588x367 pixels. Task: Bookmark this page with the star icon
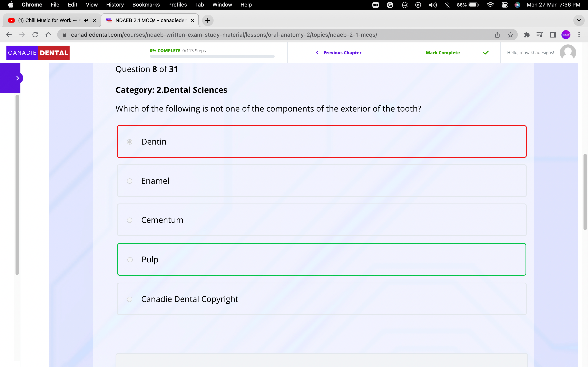[x=510, y=35]
